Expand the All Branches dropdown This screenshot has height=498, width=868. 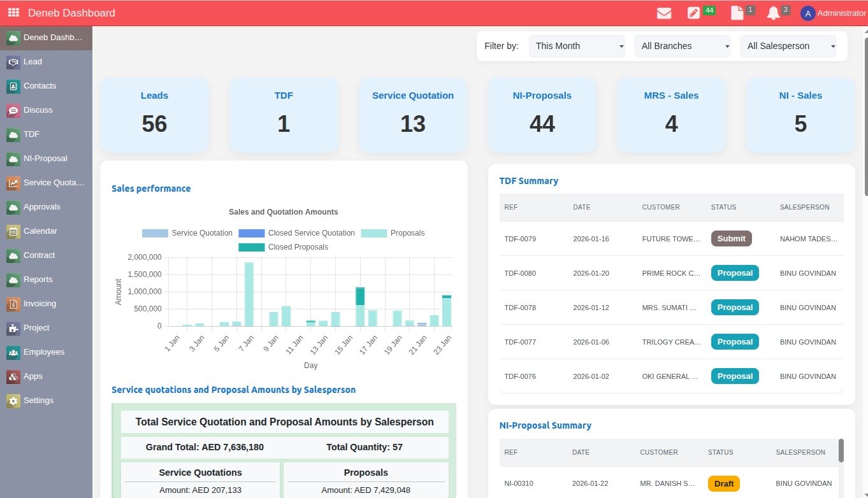tap(682, 46)
